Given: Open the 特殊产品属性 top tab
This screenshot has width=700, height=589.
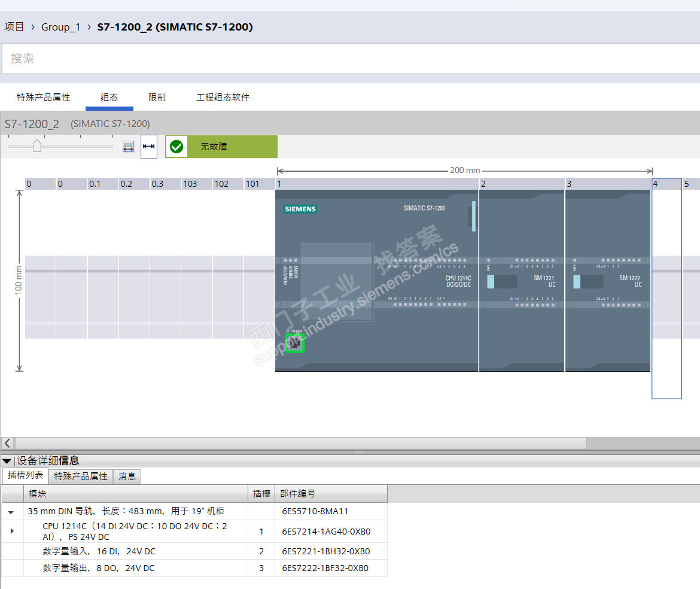Looking at the screenshot, I should click(x=43, y=98).
